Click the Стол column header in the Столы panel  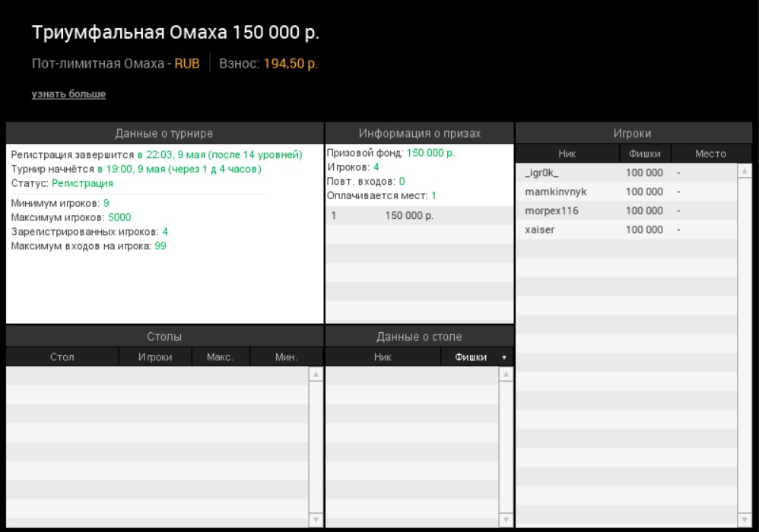tap(62, 357)
